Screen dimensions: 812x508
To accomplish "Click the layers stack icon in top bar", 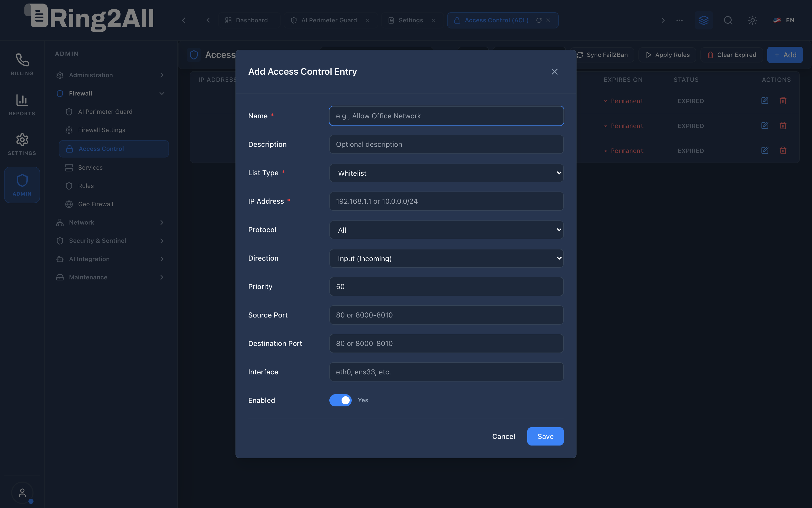I will tap(704, 20).
